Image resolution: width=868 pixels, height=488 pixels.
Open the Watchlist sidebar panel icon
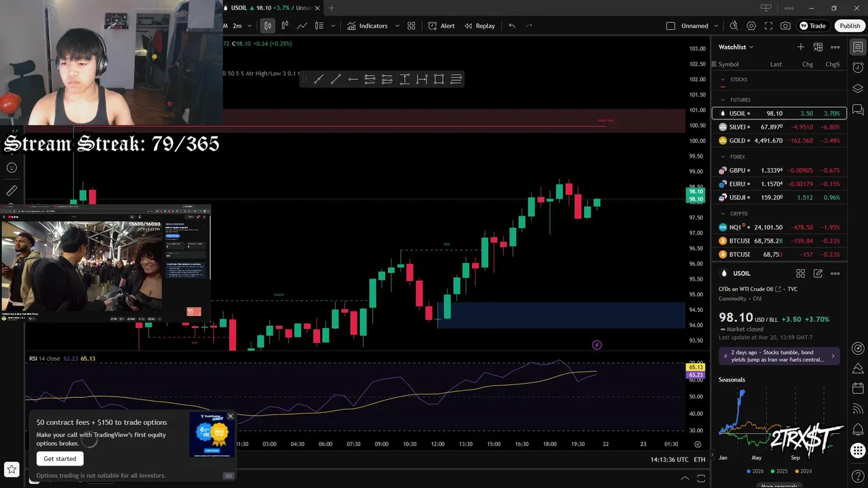(858, 47)
